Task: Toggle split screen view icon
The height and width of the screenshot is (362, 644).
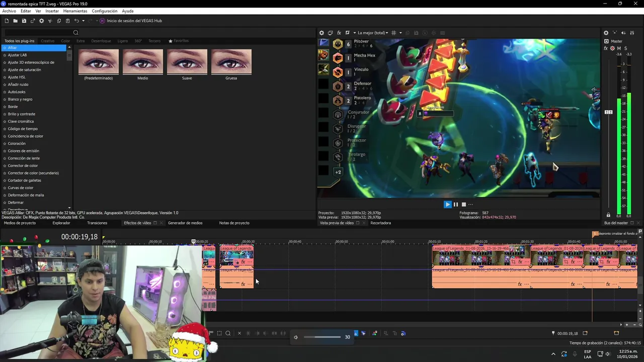Action: [347, 33]
